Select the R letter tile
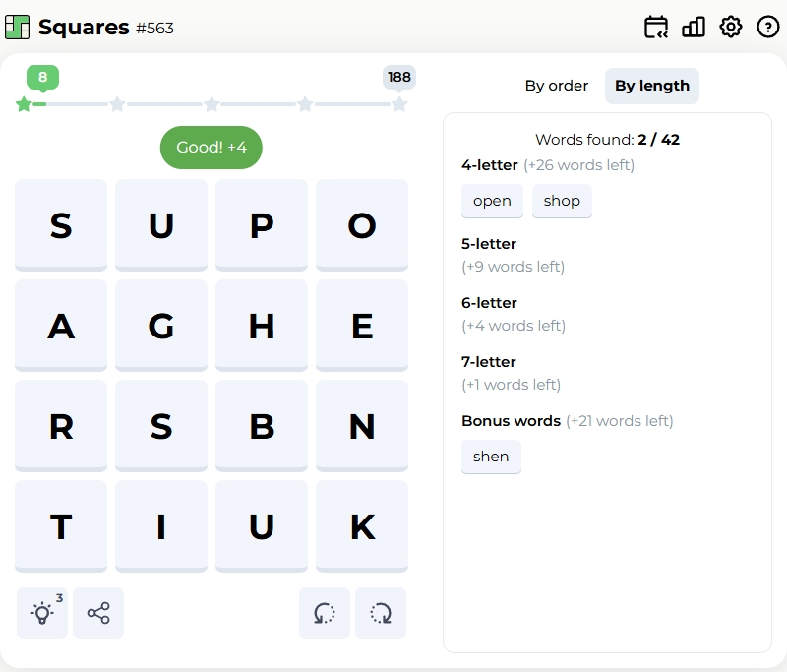Screen dimensions: 787x672 click(x=61, y=426)
